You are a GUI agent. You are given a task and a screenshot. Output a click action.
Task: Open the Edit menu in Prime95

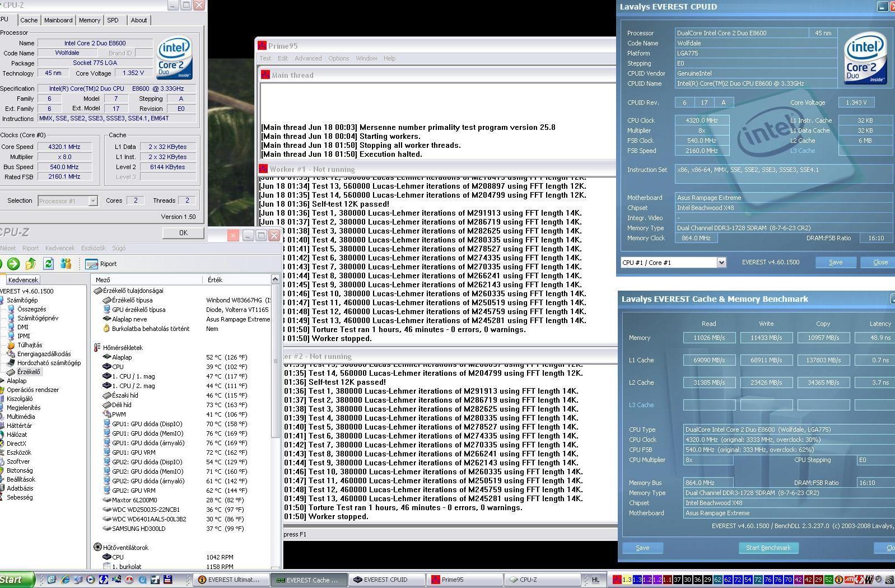click(283, 58)
